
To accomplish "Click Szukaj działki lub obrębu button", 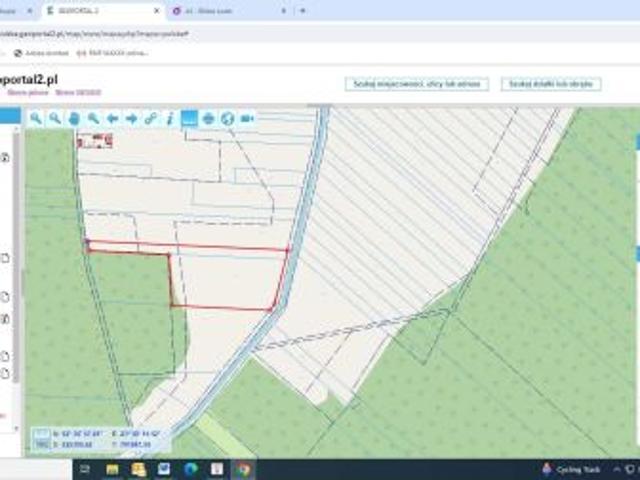I will click(551, 84).
